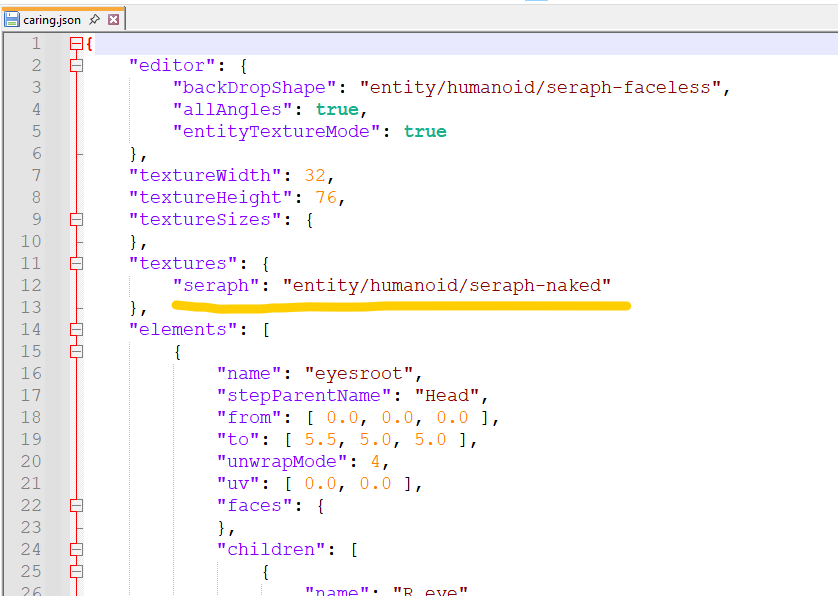Viewport: 838px width, 596px height.
Task: Collapse the "faces" block fold marker
Action: point(76,506)
